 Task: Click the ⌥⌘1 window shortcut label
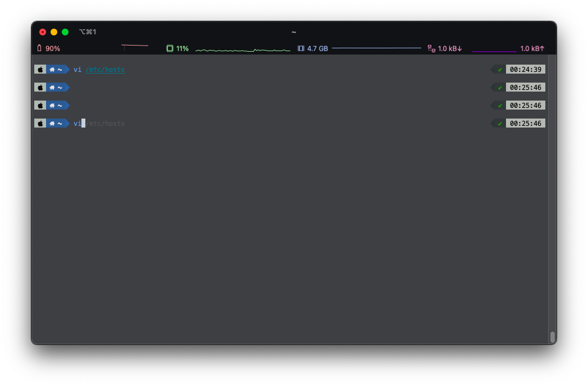click(88, 32)
